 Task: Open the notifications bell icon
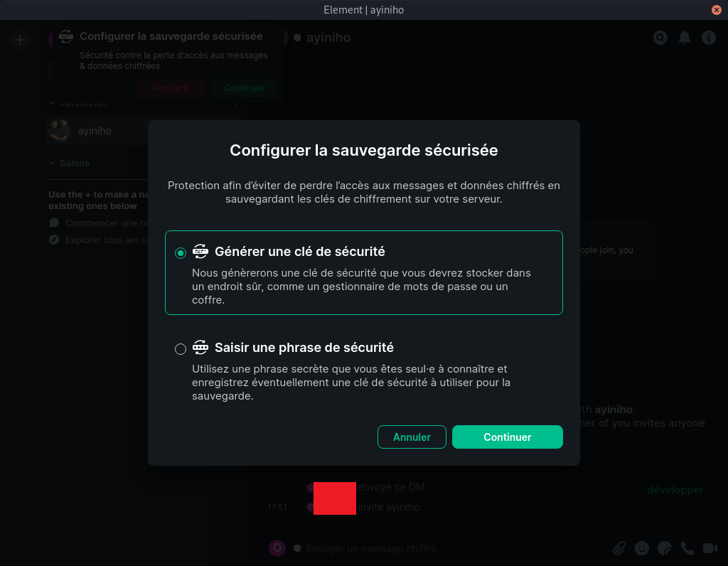tap(685, 38)
